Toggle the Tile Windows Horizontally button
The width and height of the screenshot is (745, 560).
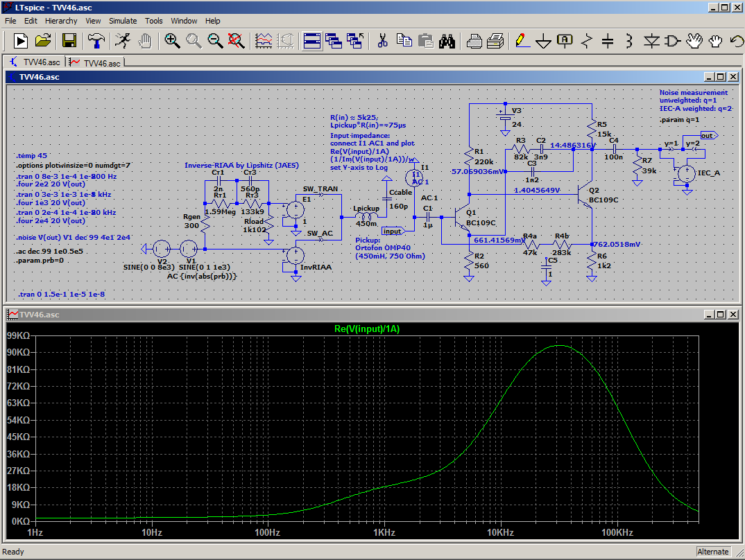(313, 41)
